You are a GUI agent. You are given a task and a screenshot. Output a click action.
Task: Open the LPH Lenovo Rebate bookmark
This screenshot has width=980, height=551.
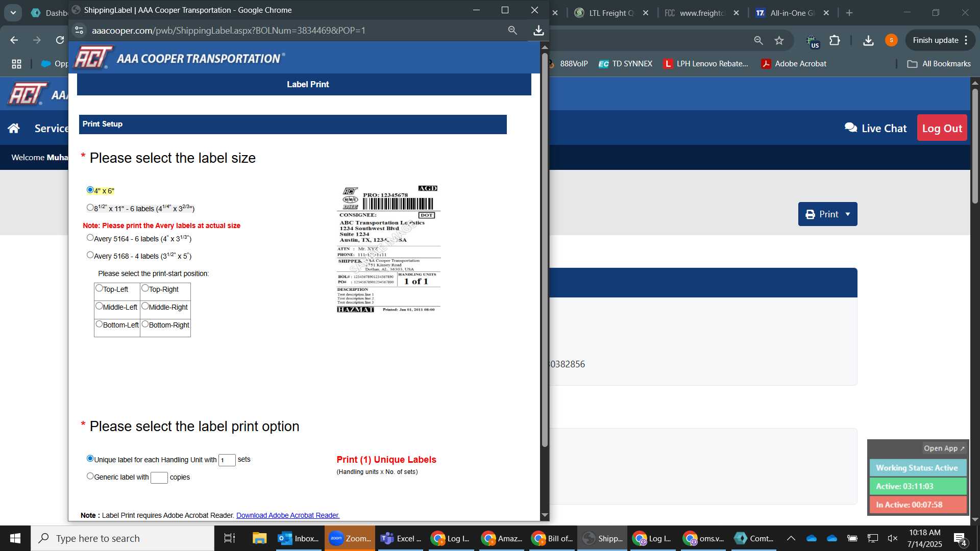(x=706, y=64)
